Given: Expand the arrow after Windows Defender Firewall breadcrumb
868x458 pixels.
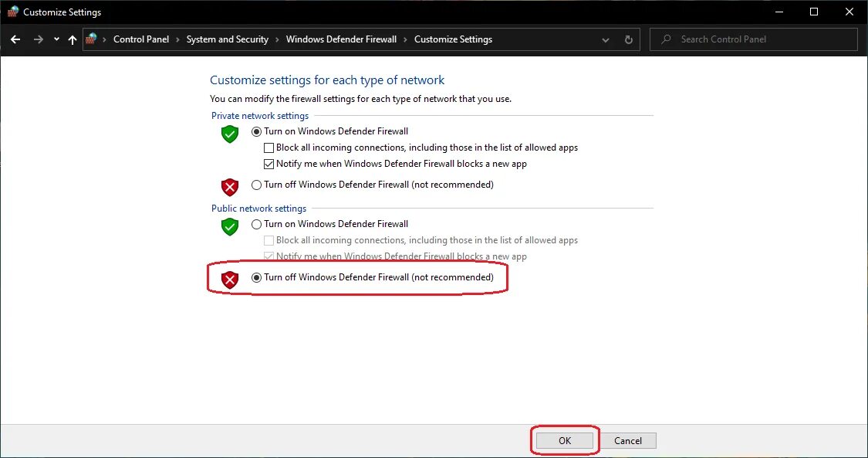Looking at the screenshot, I should (406, 39).
